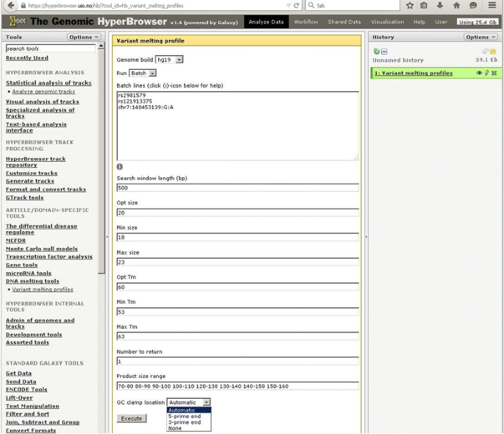This screenshot has width=504, height=434.
Task: Select '5-prime end' in GC clamp list
Action: point(185,416)
